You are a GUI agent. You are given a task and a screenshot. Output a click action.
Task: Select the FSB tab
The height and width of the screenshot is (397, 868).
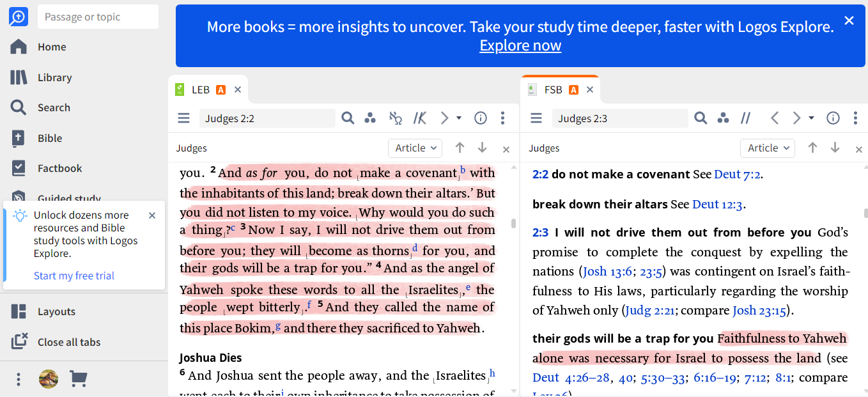pyautogui.click(x=554, y=90)
